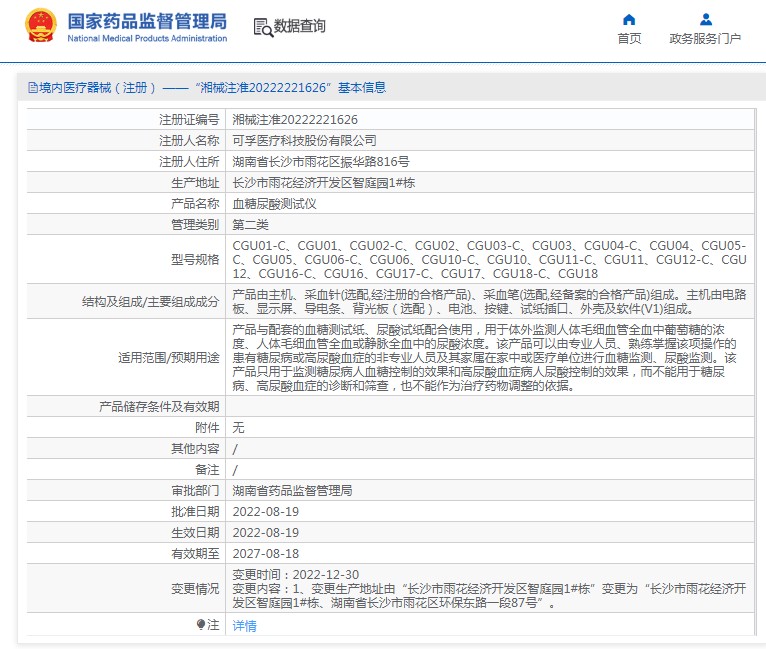Click the 数据查询 search icon

(x=263, y=27)
